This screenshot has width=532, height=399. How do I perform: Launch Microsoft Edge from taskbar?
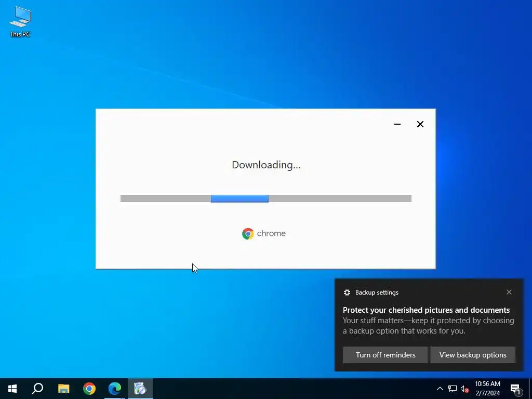tap(115, 389)
